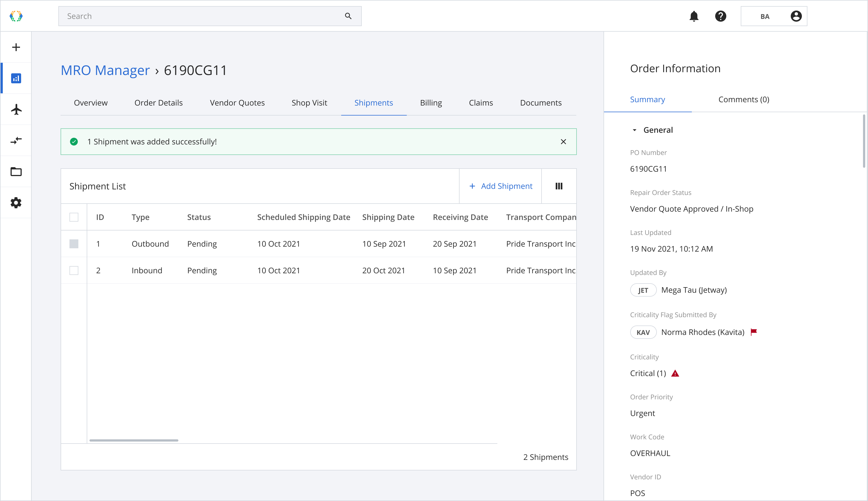Click shipping date 10 Sep 2021
The image size is (868, 501).
pyautogui.click(x=384, y=244)
